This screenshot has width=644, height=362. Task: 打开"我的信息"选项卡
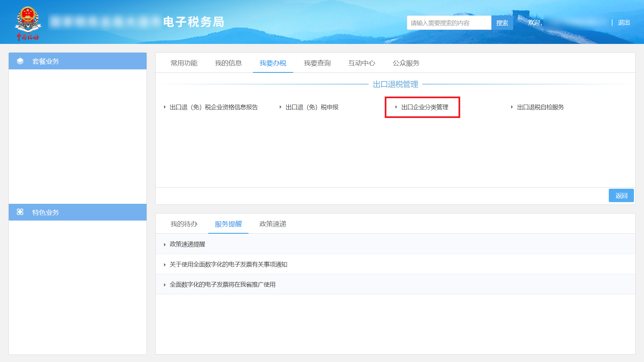[228, 63]
